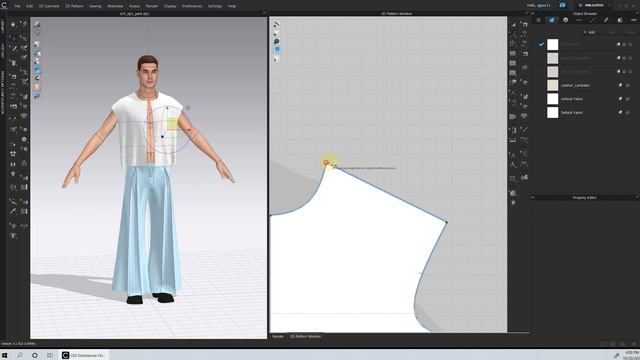Image resolution: width=640 pixels, height=360 pixels.
Task: Open Windows taskbar search
Action: (x=20, y=355)
